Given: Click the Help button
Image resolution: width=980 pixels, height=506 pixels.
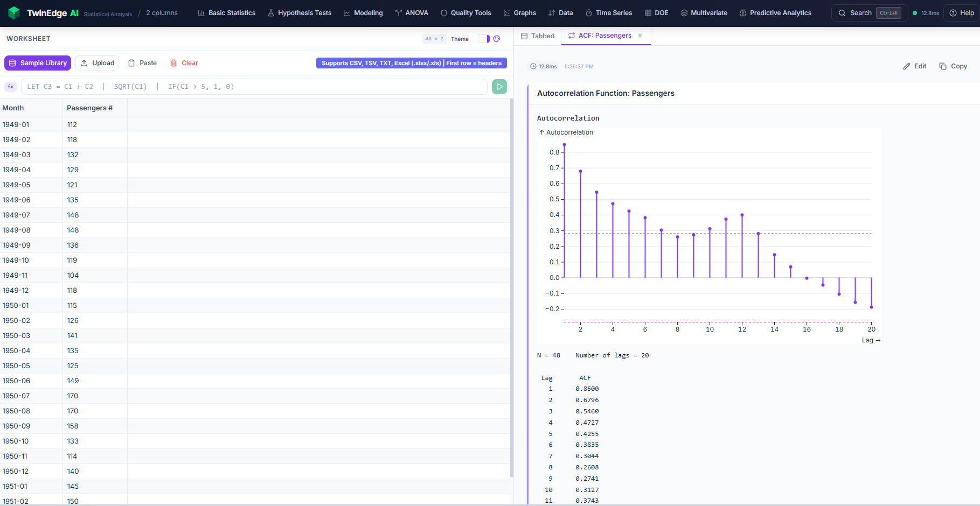Looking at the screenshot, I should pos(961,13).
